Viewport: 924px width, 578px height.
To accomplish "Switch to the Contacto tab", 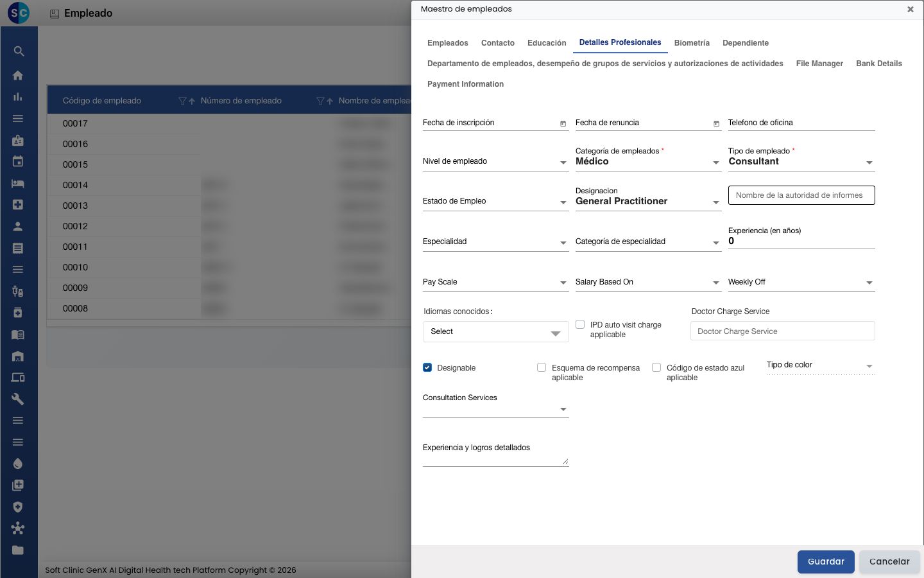I will coord(498,43).
